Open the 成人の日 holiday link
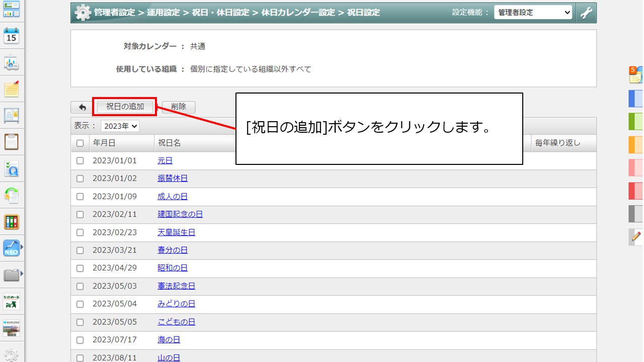Viewport: 644px width, 362px height. click(173, 197)
